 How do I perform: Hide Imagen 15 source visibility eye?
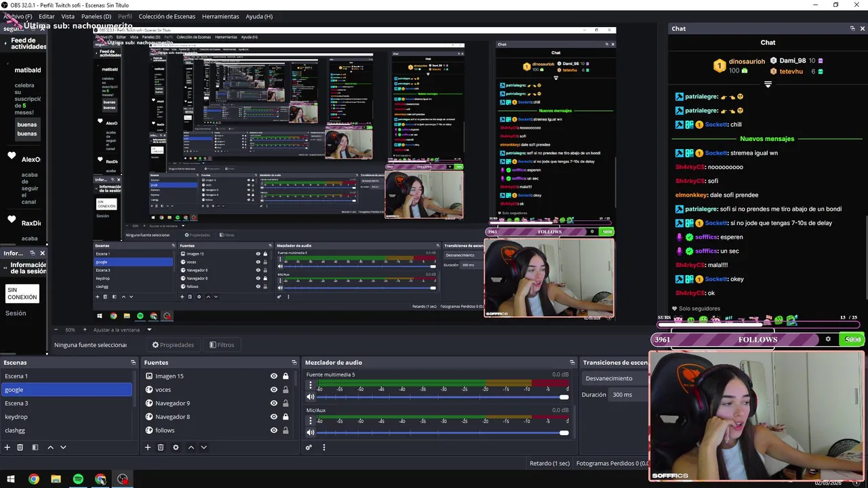274,376
